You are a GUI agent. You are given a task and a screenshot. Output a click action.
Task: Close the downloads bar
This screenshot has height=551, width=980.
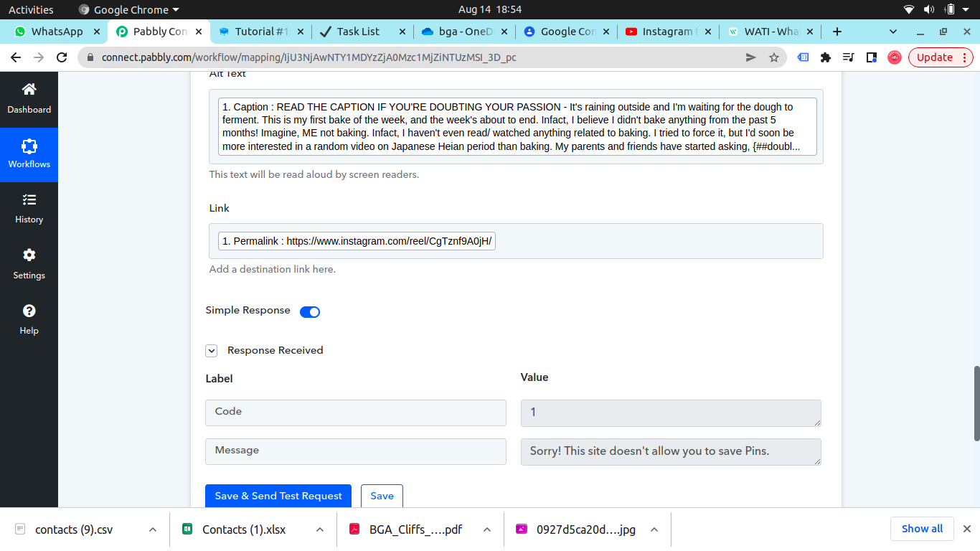tap(967, 529)
